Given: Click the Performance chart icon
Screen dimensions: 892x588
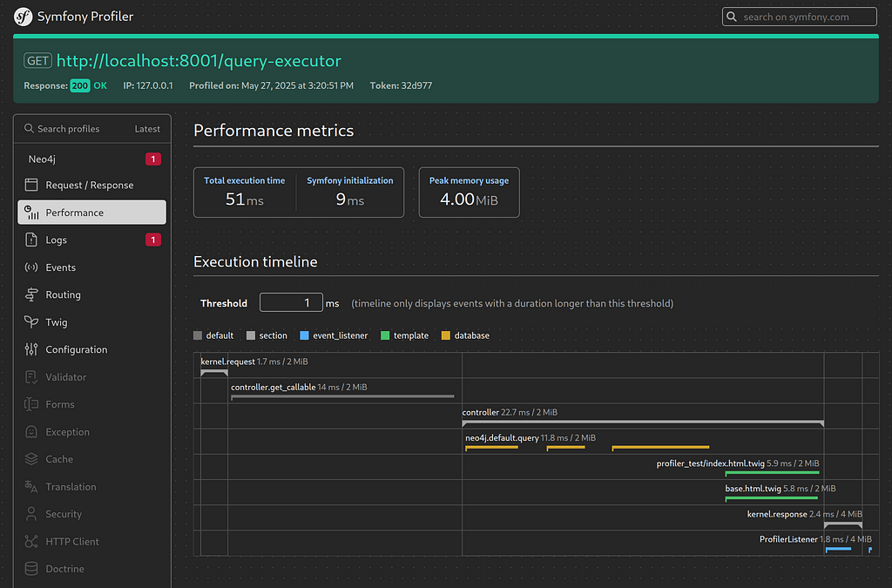Looking at the screenshot, I should tap(31, 212).
